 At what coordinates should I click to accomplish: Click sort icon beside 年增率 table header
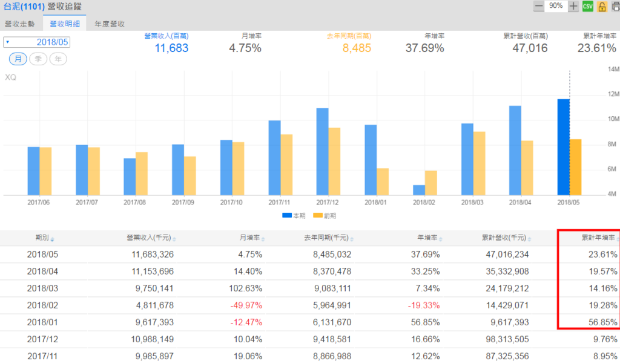coord(441,239)
